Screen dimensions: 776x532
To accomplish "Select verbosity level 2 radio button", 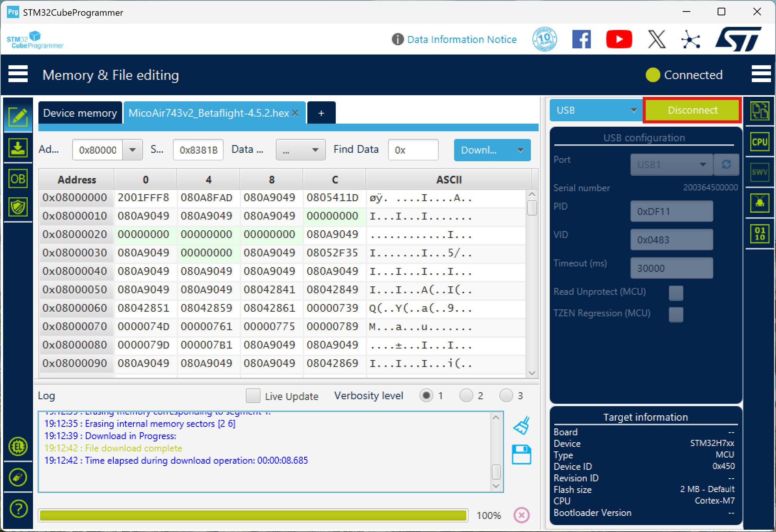I will coord(466,395).
